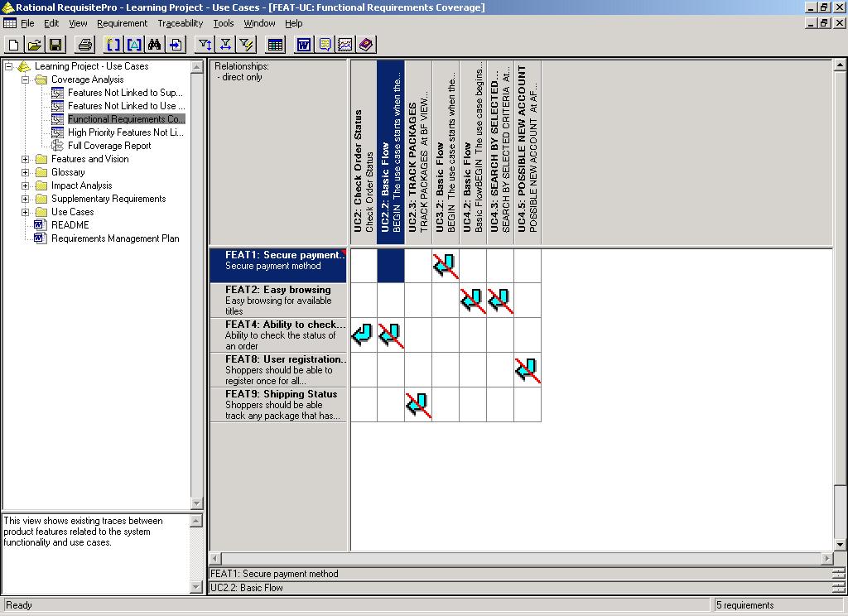Expand the Features and Vision folder
The image size is (848, 616).
[25, 159]
